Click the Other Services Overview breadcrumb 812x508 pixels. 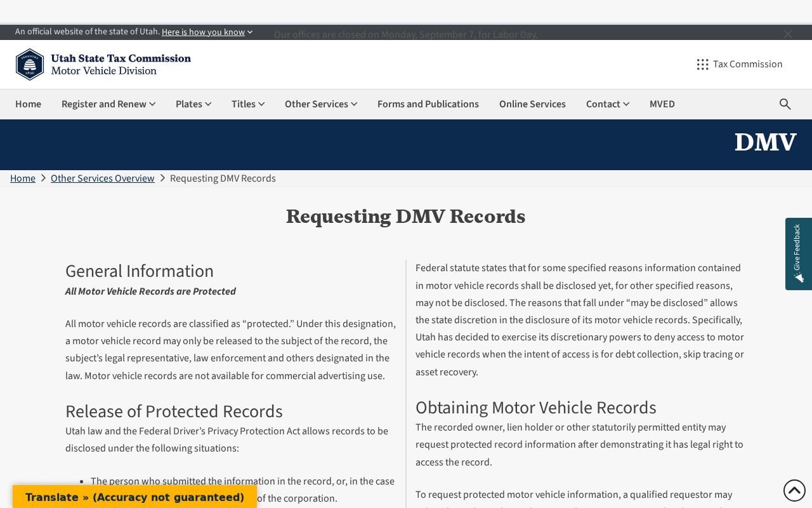coord(103,178)
